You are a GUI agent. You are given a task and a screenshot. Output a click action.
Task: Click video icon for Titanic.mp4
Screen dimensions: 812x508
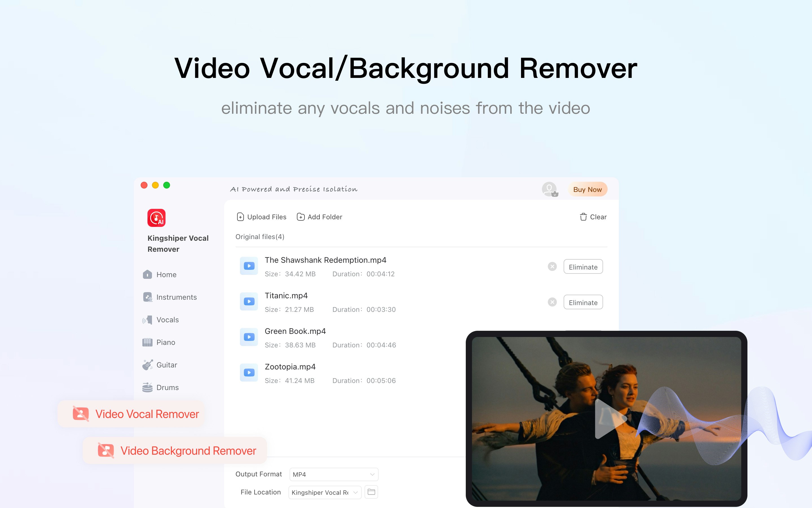pyautogui.click(x=249, y=301)
